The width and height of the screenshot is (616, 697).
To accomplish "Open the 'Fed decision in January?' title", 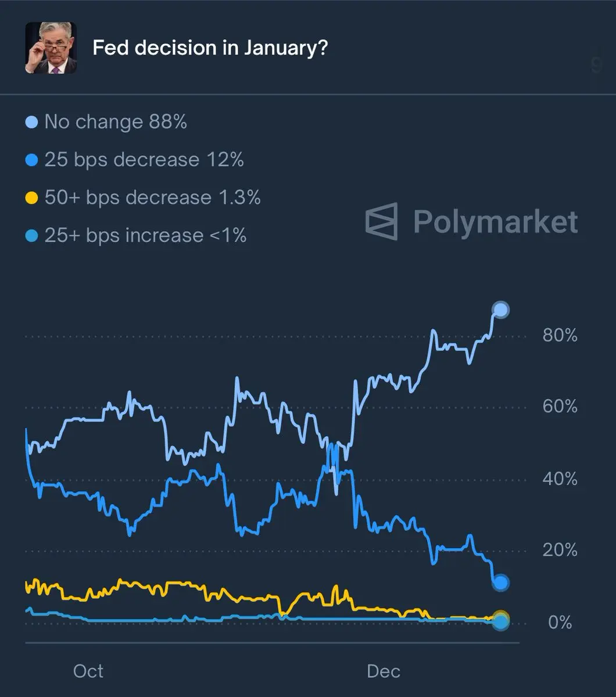I will [210, 47].
